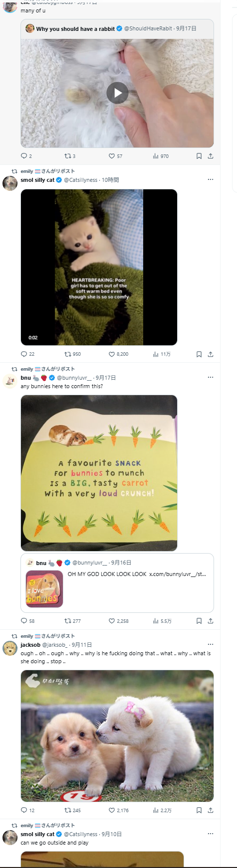237x868 pixels.
Task: Open more options on the jacksob post
Action: coord(211,644)
